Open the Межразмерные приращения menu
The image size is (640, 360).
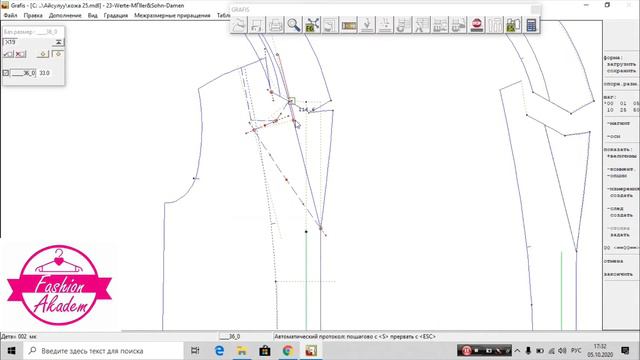coord(172,15)
